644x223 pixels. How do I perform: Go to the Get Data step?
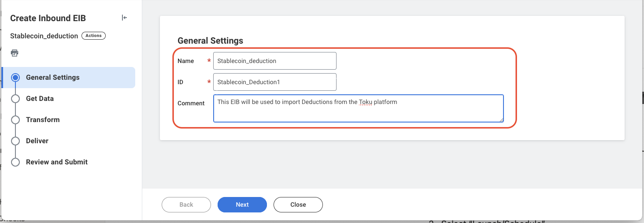click(40, 99)
